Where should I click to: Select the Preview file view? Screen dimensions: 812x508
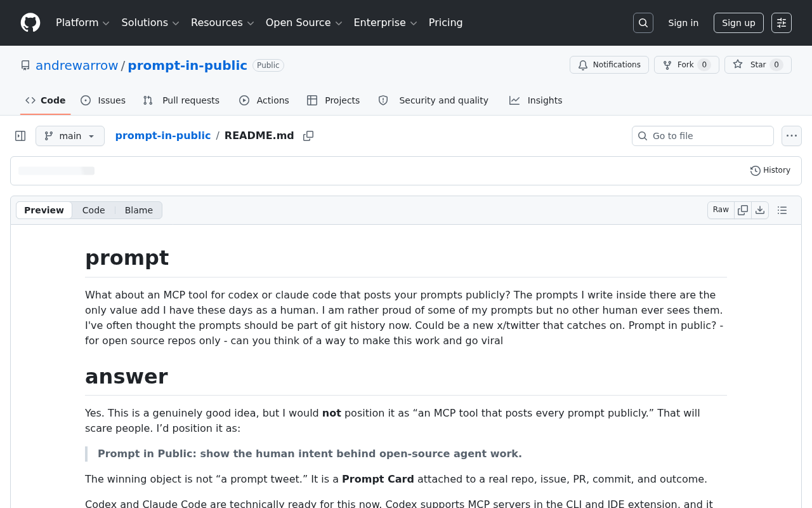click(44, 210)
